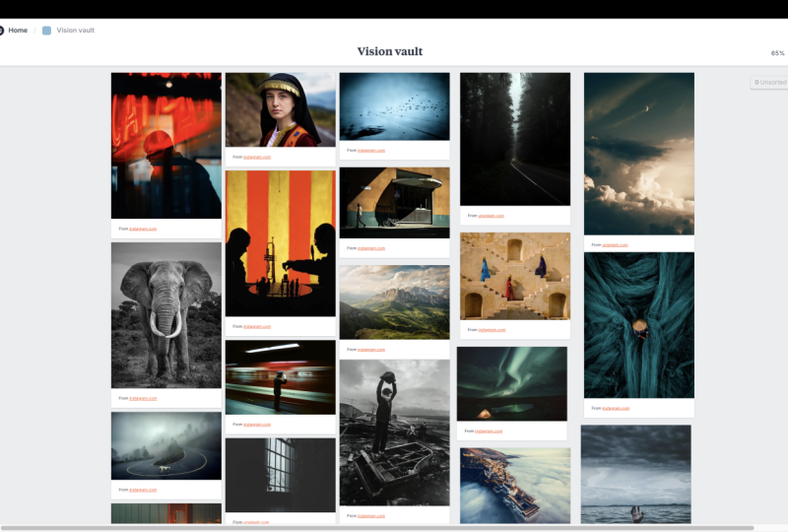Click the blue Vision vault board icon
Screen dimensions: 788x532
(46, 31)
